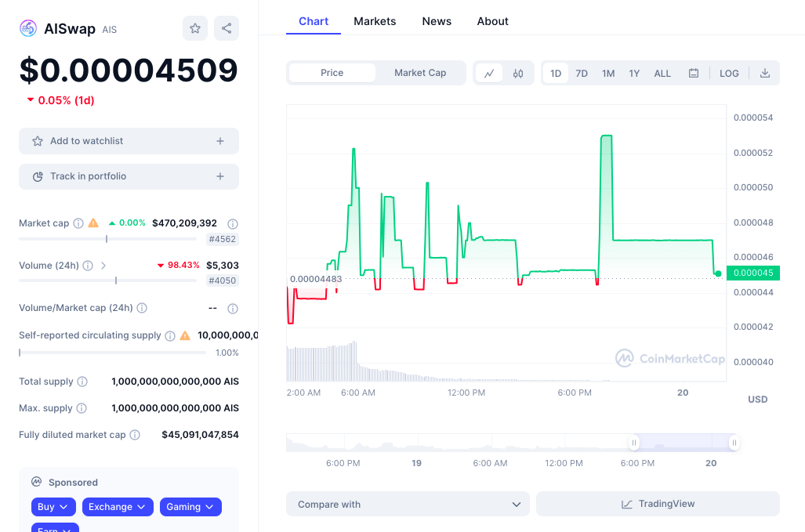Open the Compare with dropdown
This screenshot has width=805, height=532.
(407, 504)
